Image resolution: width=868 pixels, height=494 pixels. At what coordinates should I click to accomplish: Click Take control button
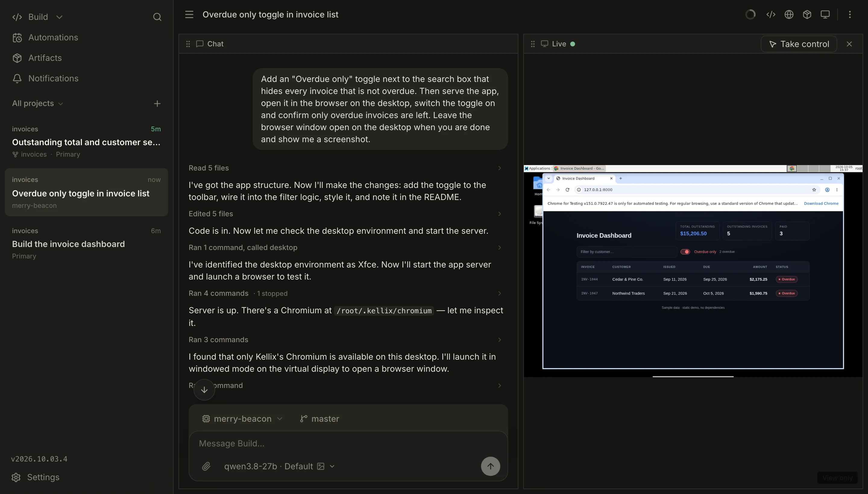[799, 44]
